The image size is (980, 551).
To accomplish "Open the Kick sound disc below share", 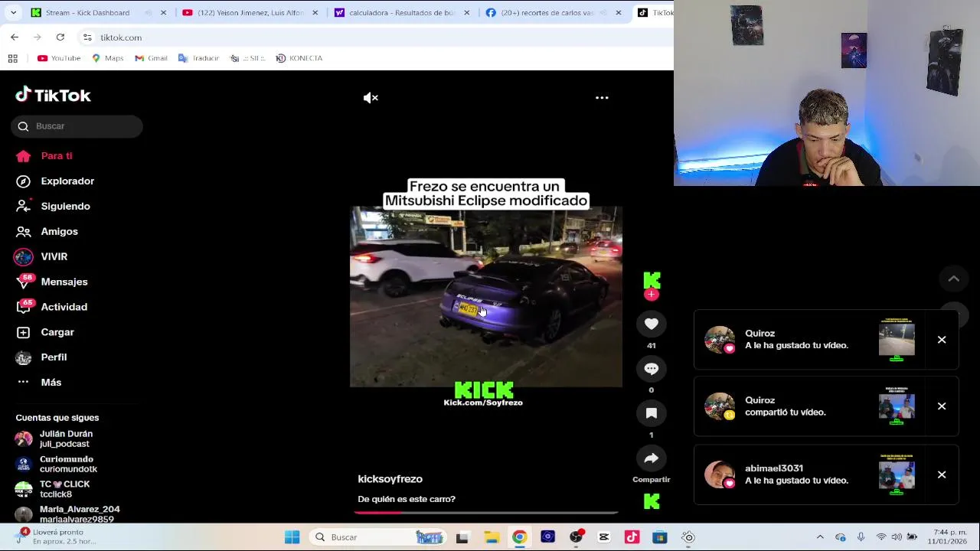I will [652, 501].
